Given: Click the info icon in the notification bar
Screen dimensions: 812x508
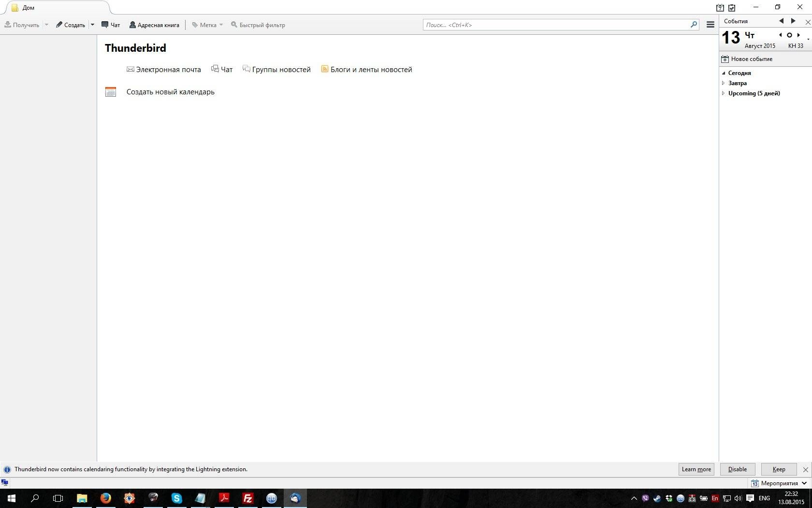Looking at the screenshot, I should point(7,469).
